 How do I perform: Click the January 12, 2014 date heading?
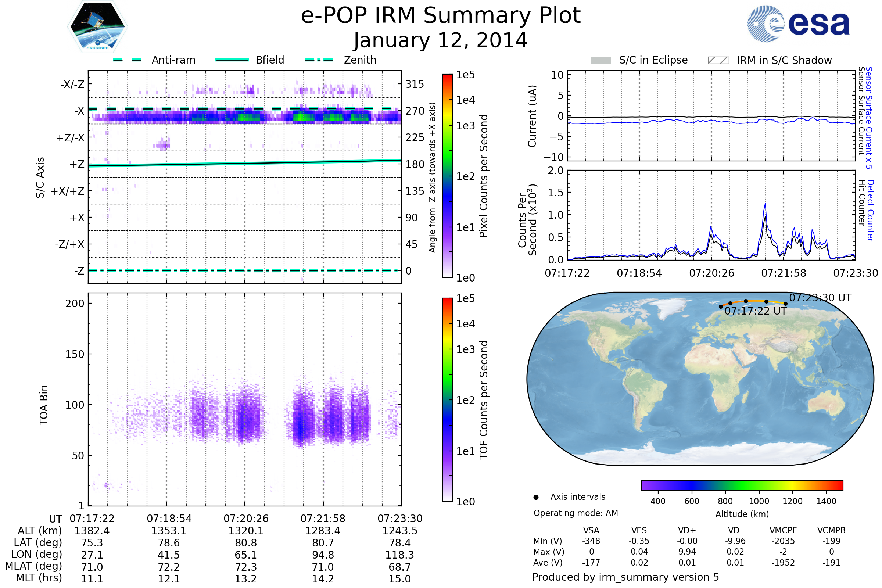point(441,40)
